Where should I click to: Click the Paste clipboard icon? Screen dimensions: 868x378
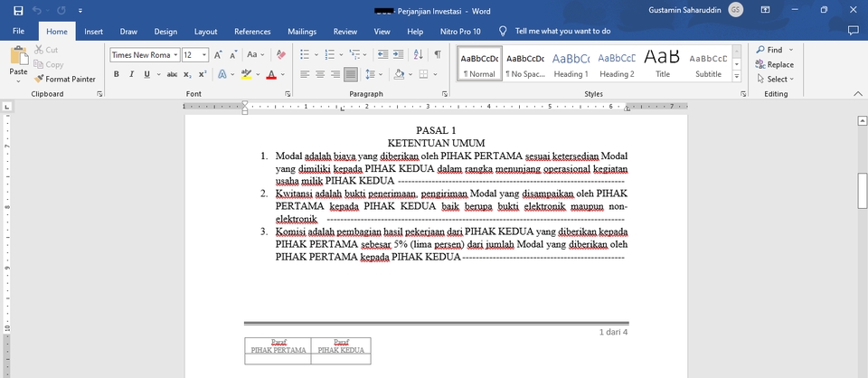[x=19, y=56]
